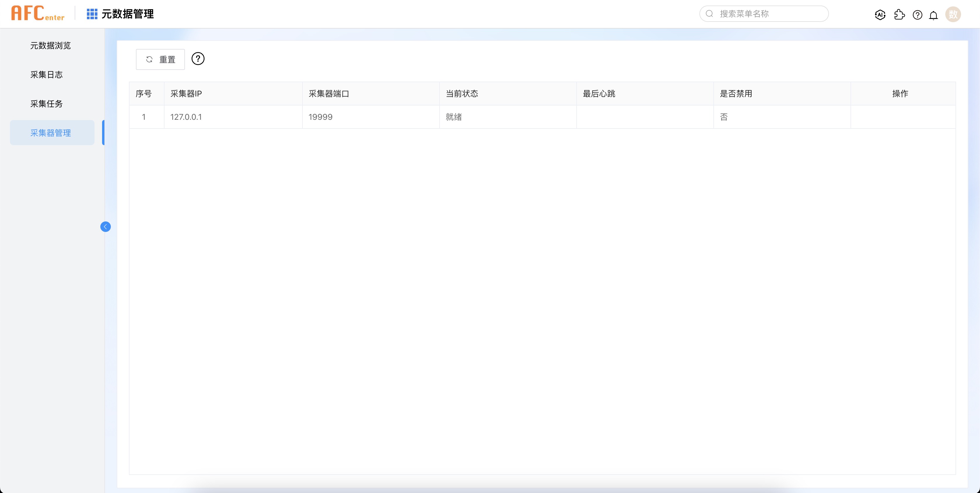Click the 元数据管理 header title
This screenshot has height=493, width=980.
127,14
